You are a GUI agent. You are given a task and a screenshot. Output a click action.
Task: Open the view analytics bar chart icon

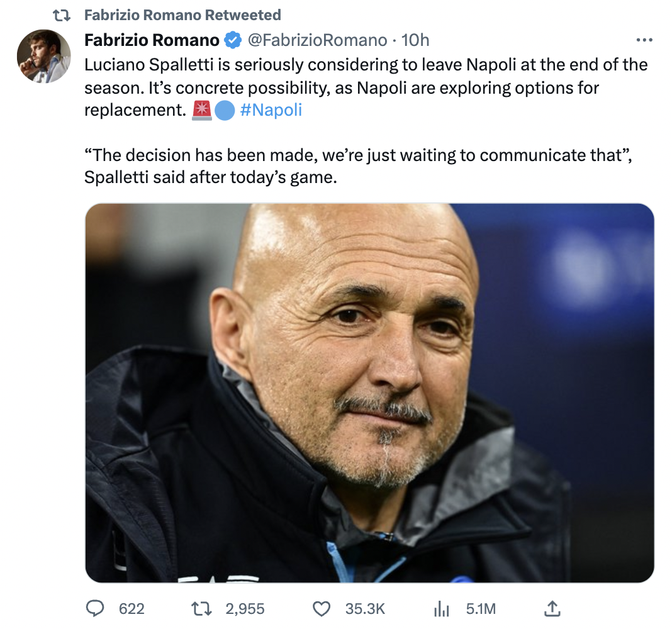point(442,608)
